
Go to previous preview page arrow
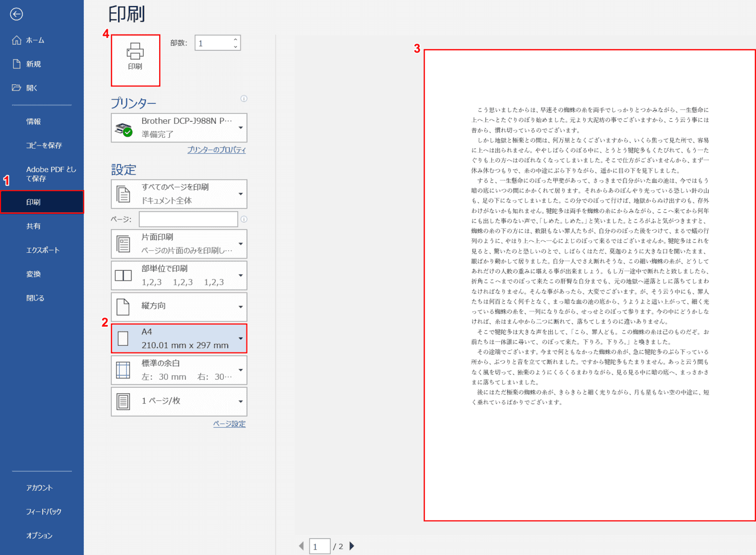[x=301, y=546]
